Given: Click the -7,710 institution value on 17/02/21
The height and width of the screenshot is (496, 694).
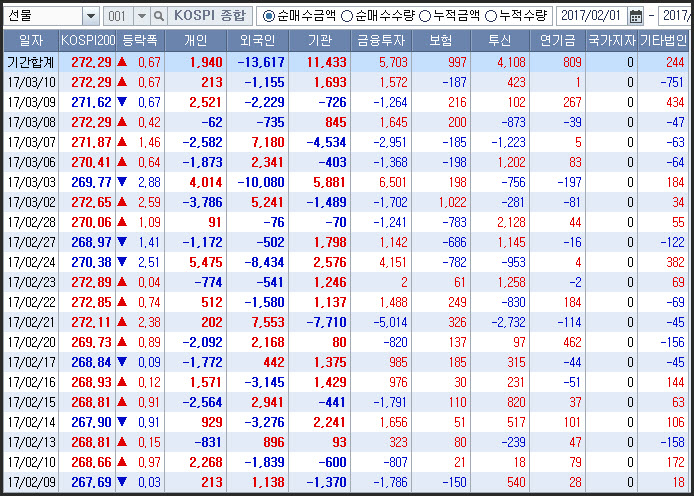Looking at the screenshot, I should (326, 322).
